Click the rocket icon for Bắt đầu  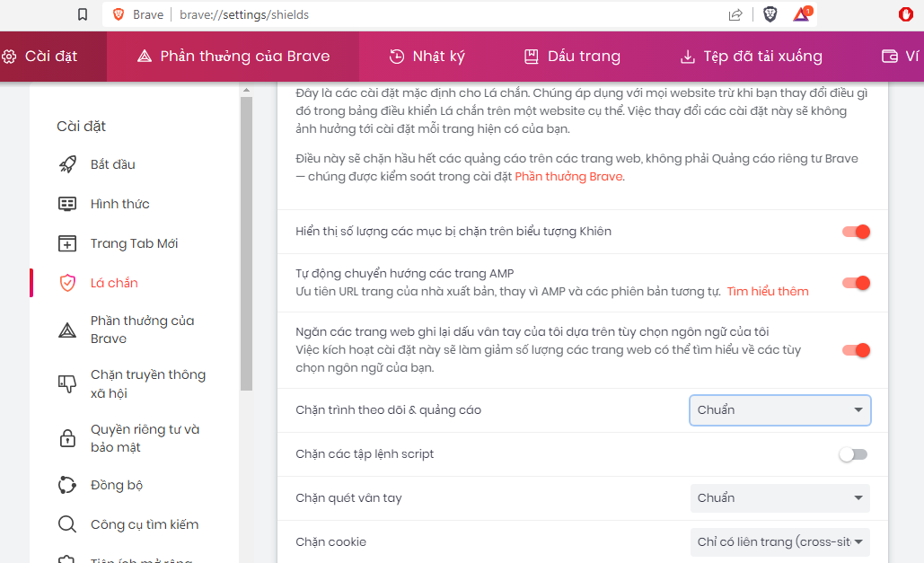pos(67,164)
